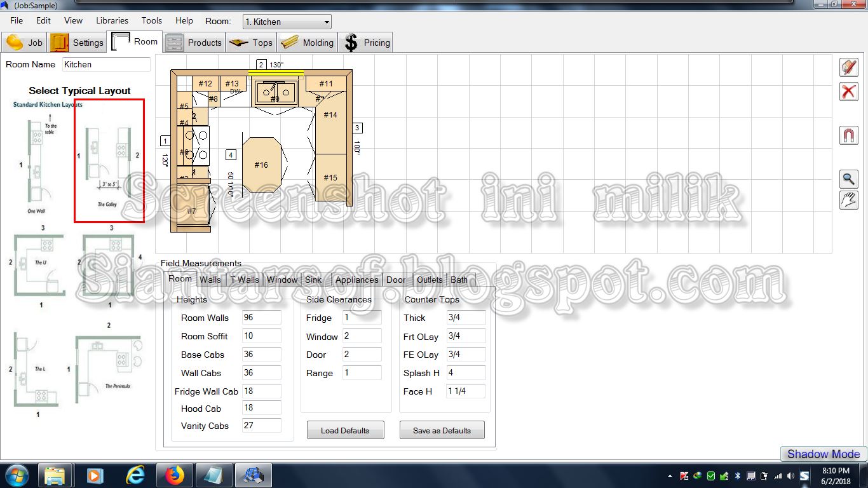
Task: Open the Tools menu
Action: click(x=151, y=20)
